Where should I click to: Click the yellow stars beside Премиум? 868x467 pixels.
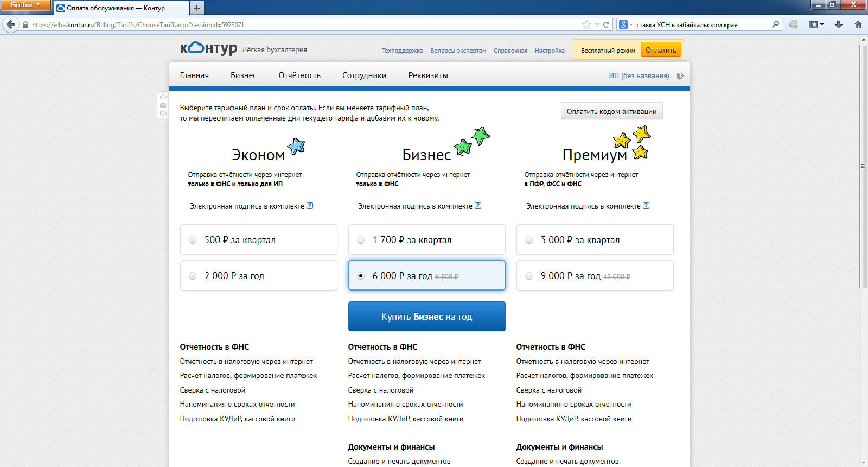[x=632, y=142]
